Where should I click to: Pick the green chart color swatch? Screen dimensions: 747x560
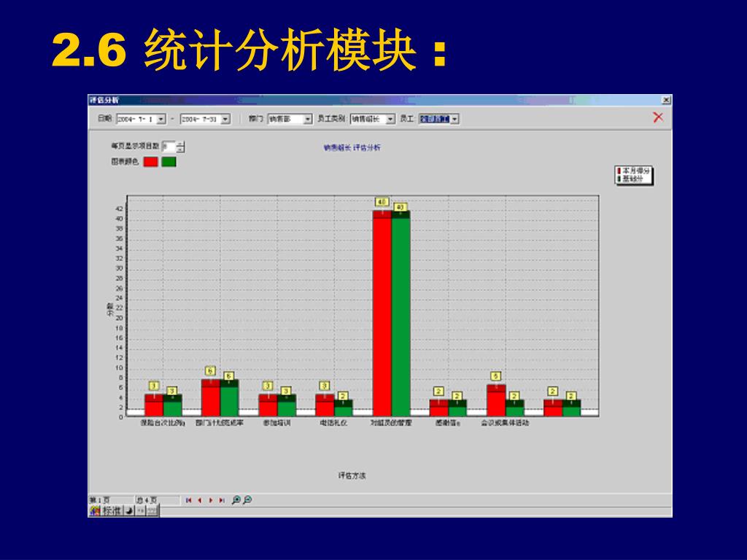(x=169, y=162)
